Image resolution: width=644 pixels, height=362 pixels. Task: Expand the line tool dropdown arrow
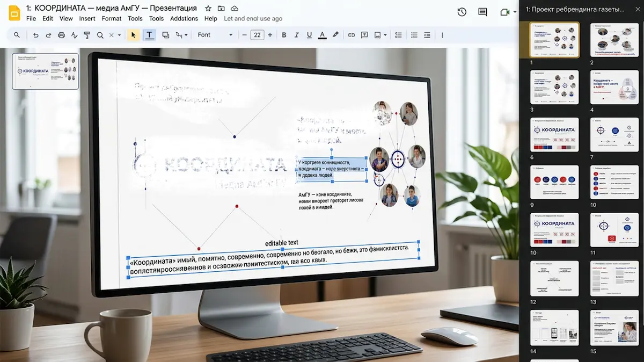(x=186, y=35)
